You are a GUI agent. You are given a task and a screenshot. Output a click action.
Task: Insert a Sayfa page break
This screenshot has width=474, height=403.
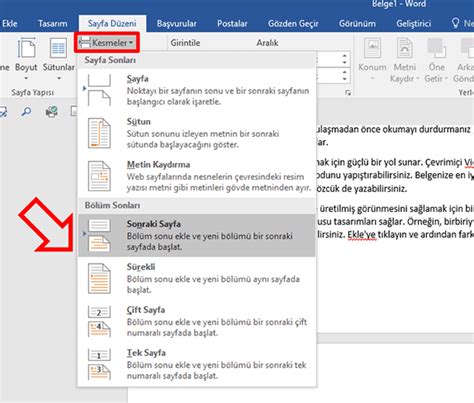197,90
